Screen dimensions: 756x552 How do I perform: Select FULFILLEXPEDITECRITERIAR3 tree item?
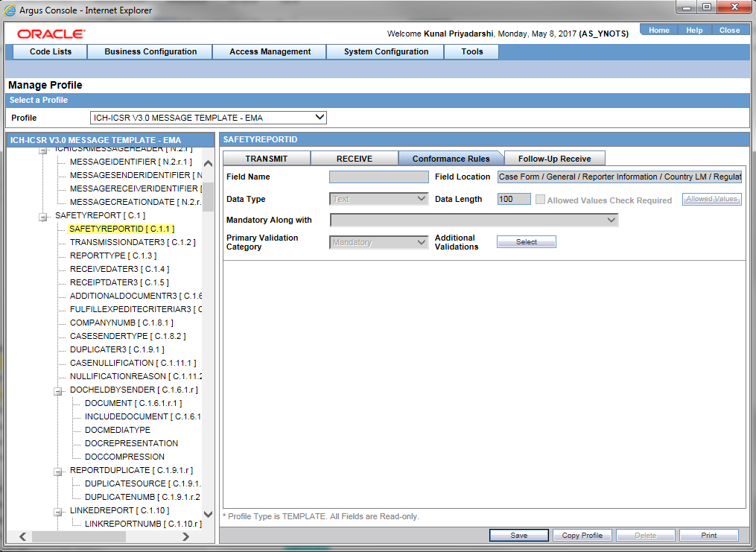tap(136, 309)
